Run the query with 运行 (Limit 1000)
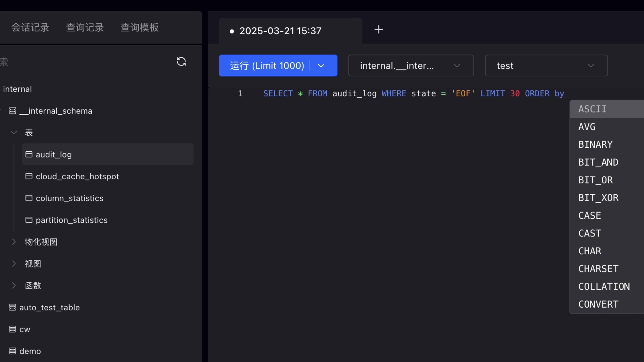Viewport: 644px width, 362px height. 267,66
